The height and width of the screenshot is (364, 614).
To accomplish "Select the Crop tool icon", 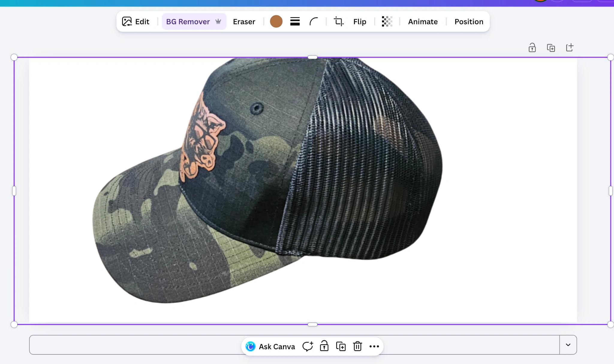I will pos(338,22).
